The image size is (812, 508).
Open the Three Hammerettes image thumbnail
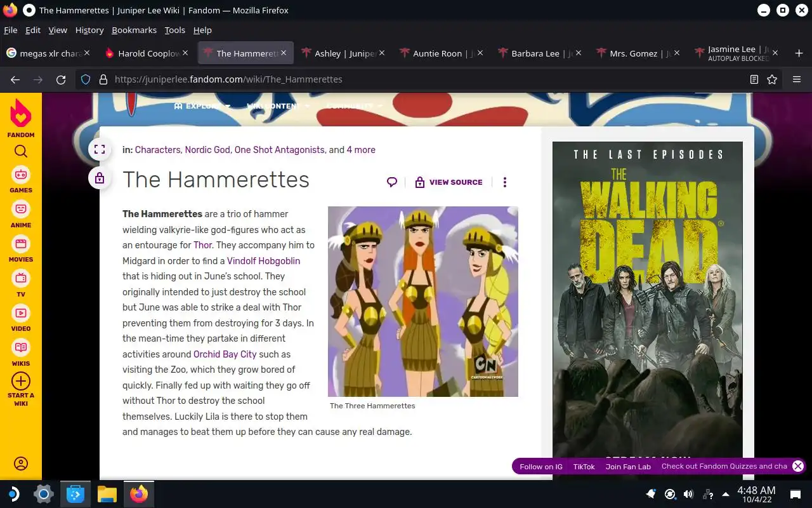click(423, 302)
